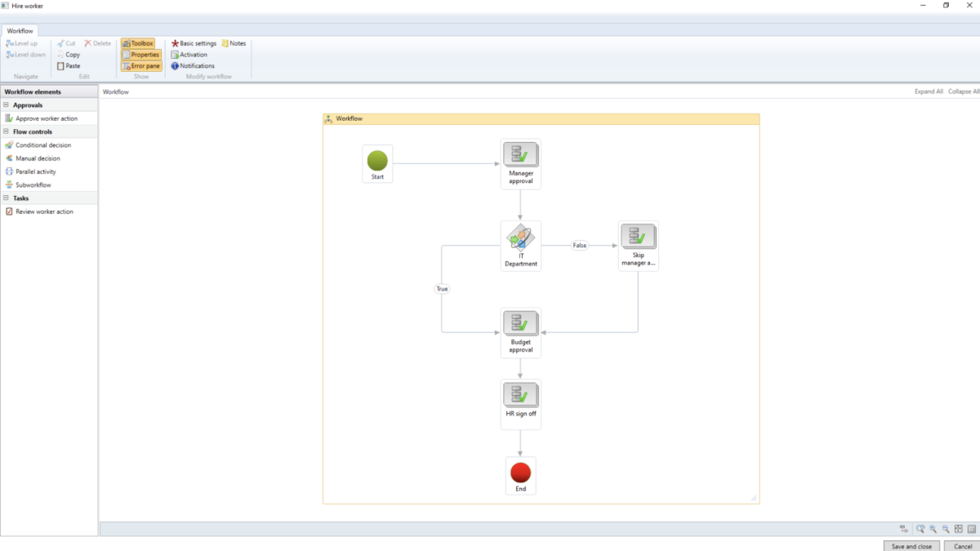Select the Skip manager approval node
Screen dimensions: 980x551
tap(639, 246)
